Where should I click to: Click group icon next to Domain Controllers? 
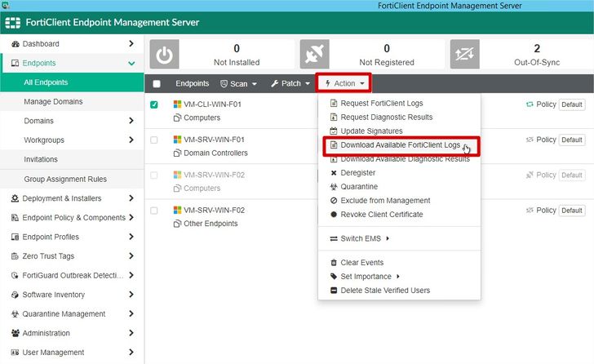tap(177, 153)
